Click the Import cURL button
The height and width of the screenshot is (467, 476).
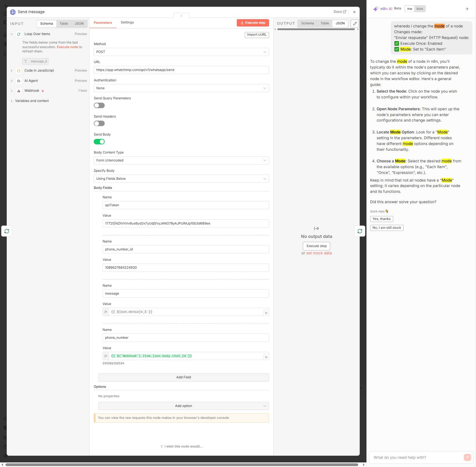click(257, 35)
